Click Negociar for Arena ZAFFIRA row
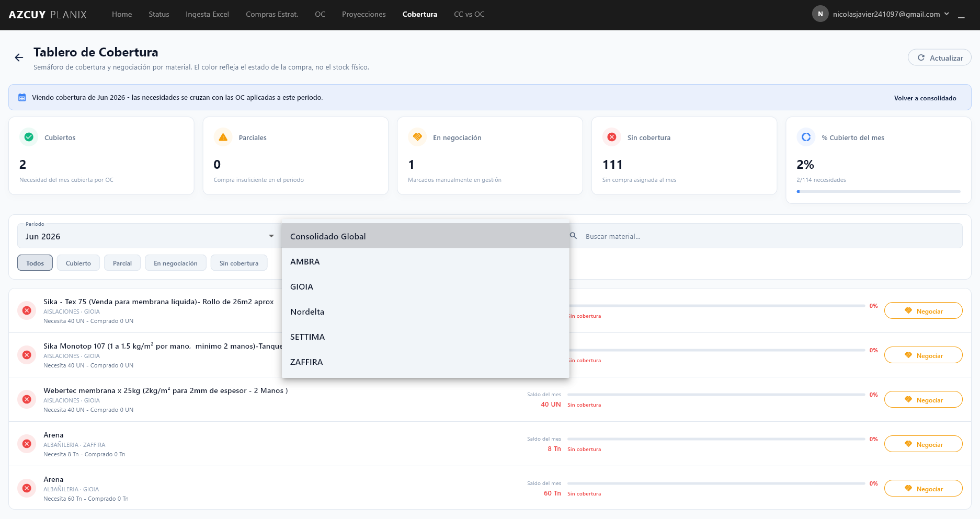 pyautogui.click(x=924, y=444)
